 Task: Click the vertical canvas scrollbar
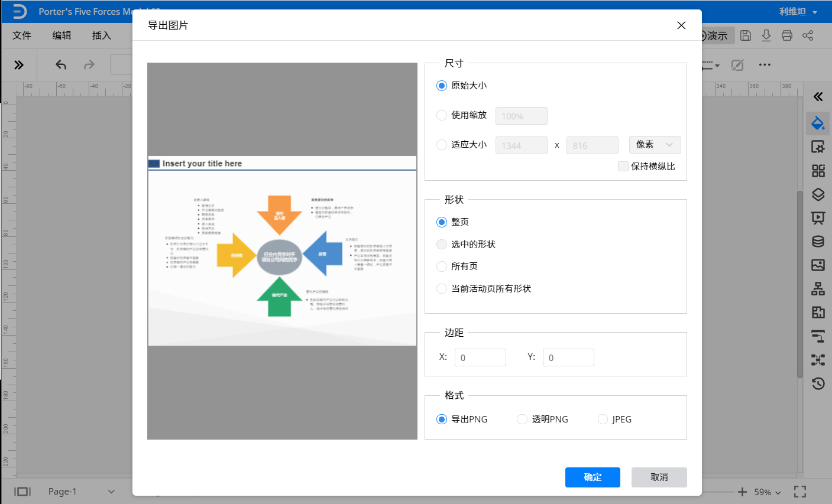800,284
